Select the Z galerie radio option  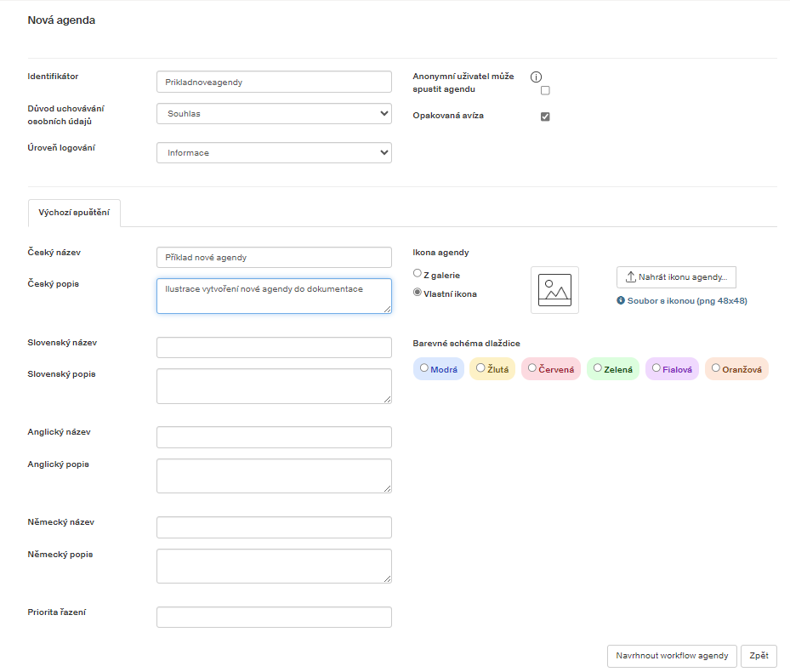[x=418, y=273]
